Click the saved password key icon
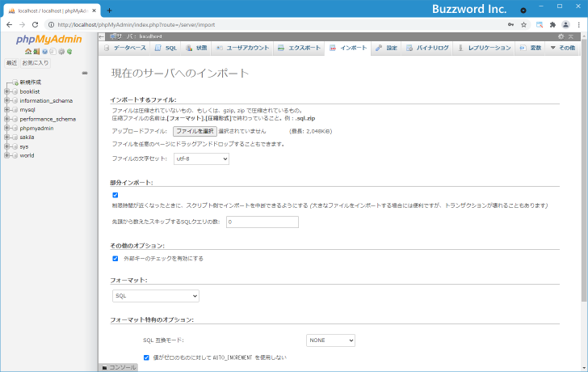 pos(510,25)
